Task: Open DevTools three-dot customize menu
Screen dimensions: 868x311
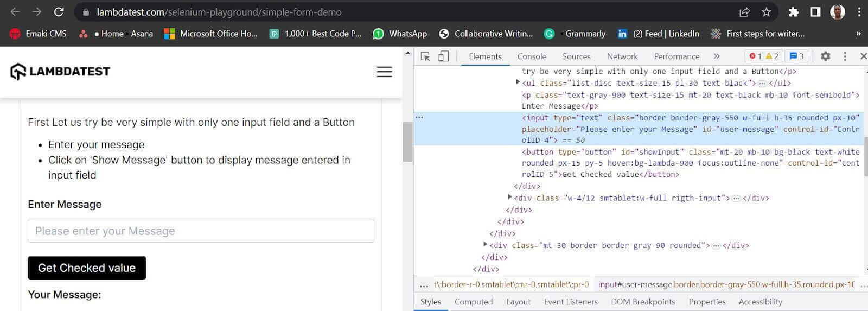Action: click(845, 56)
